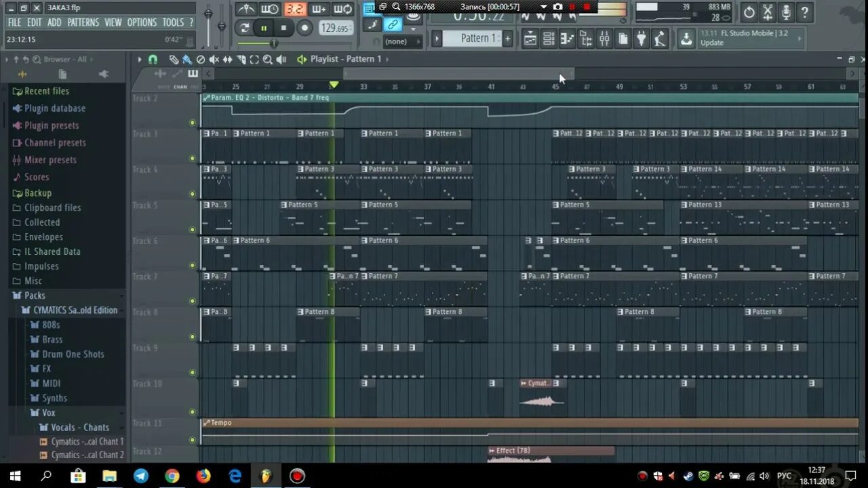Image resolution: width=868 pixels, height=488 pixels.
Task: Open the playlist options menu arrow
Action: click(x=140, y=60)
